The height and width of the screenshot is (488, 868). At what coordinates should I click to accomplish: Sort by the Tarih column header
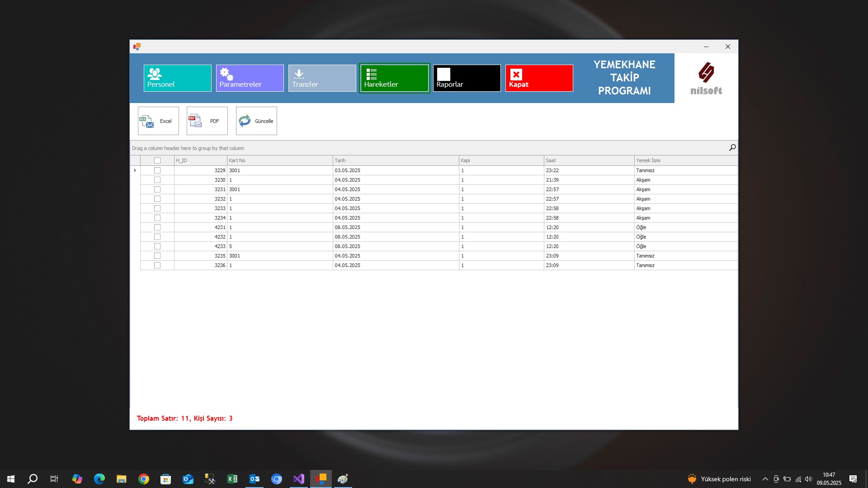pos(396,160)
